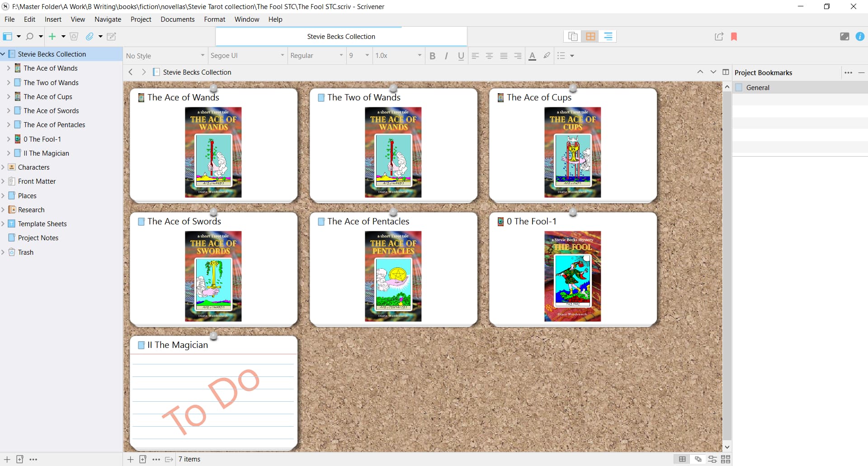Screen dimensions: 868x466
Task: Click the 0 The Fool-1 index card cover
Action: coord(572,276)
